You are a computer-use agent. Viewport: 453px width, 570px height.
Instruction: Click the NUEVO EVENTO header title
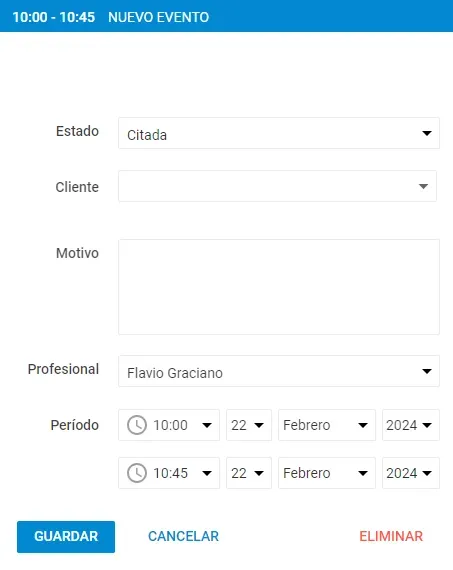point(159,17)
